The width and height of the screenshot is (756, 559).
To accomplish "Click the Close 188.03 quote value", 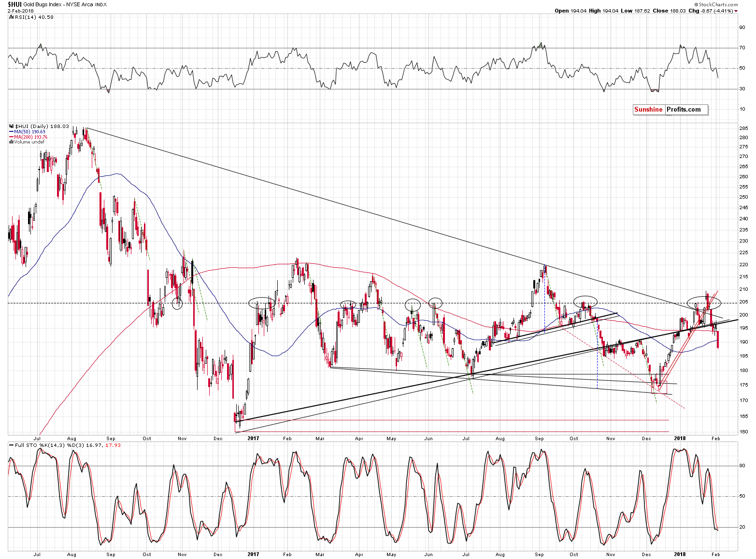I will [x=669, y=11].
